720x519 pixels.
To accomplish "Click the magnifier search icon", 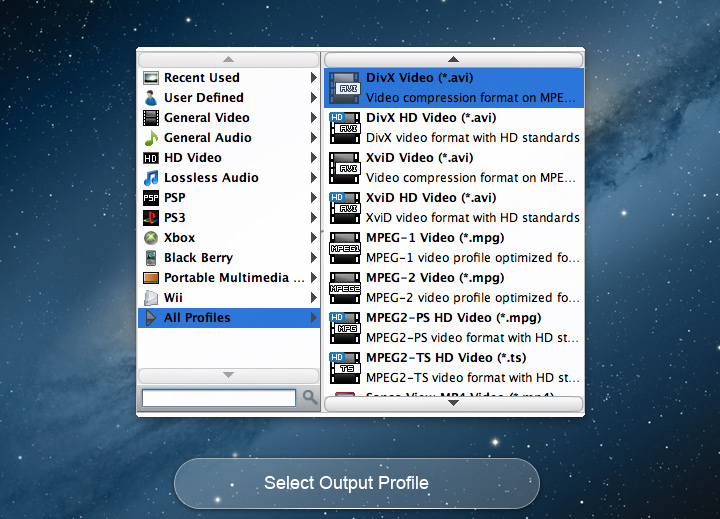I will pos(310,397).
